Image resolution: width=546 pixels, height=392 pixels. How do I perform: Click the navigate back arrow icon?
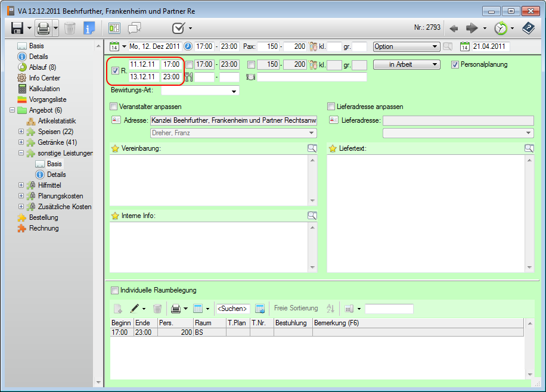tap(454, 28)
